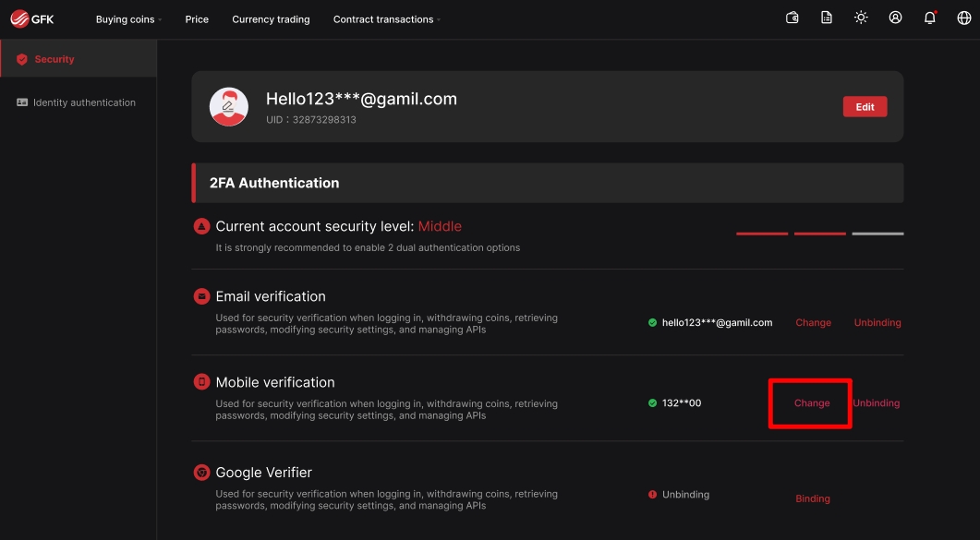This screenshot has width=980, height=540.
Task: Open the Currency trading menu item
Action: click(271, 19)
